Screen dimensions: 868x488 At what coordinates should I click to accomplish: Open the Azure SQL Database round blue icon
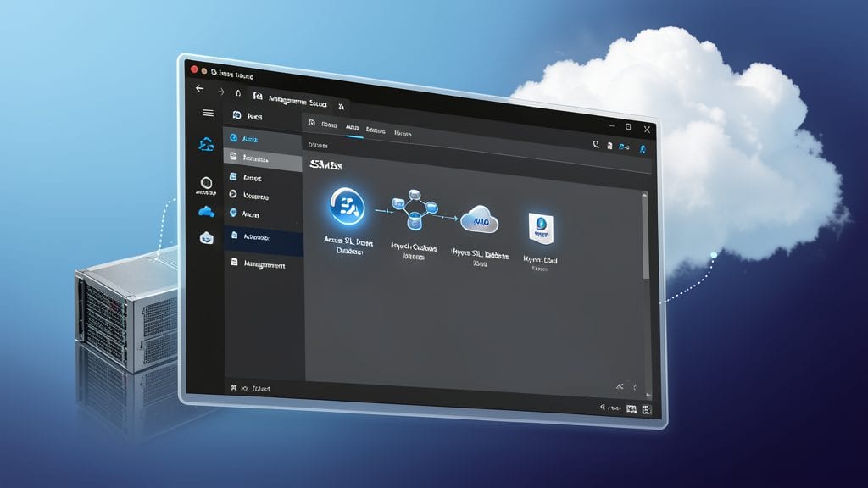pyautogui.click(x=348, y=207)
